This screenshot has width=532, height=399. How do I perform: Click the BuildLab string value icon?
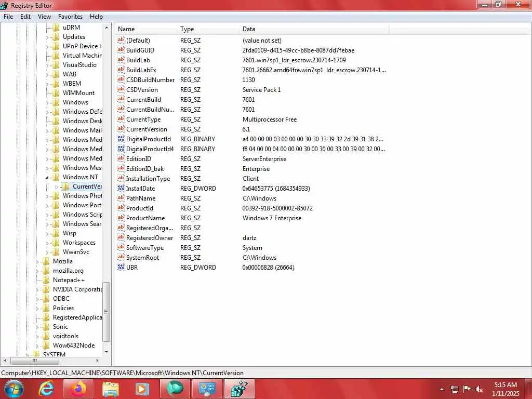click(x=121, y=60)
